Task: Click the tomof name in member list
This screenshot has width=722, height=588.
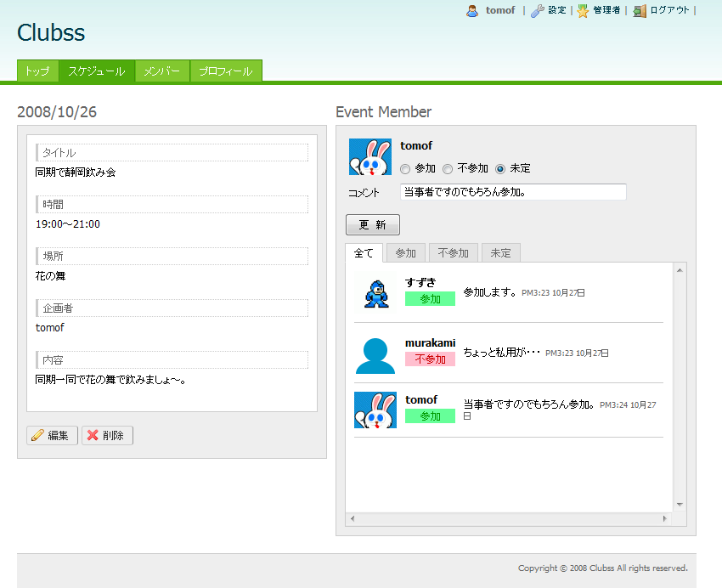Action: [421, 399]
